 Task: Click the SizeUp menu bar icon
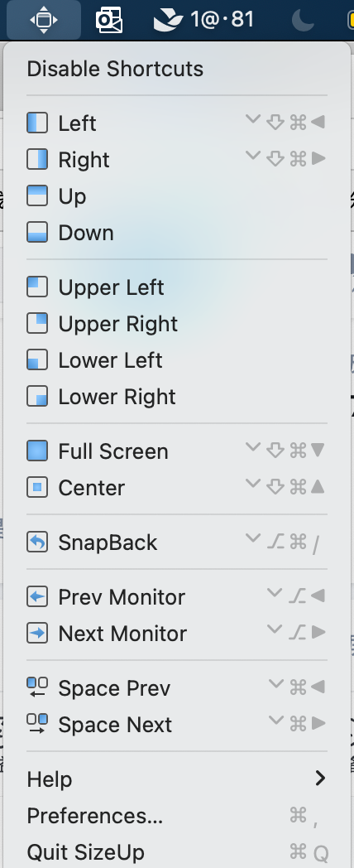pos(44,20)
